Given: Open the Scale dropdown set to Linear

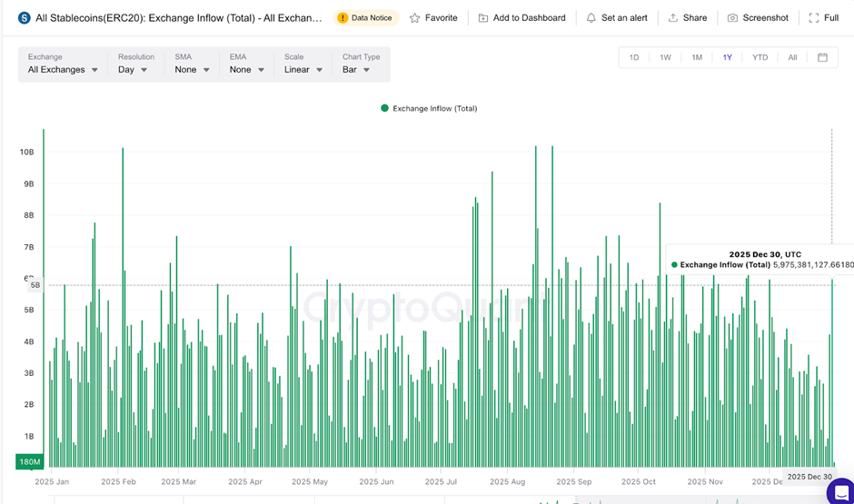Looking at the screenshot, I should pyautogui.click(x=303, y=70).
